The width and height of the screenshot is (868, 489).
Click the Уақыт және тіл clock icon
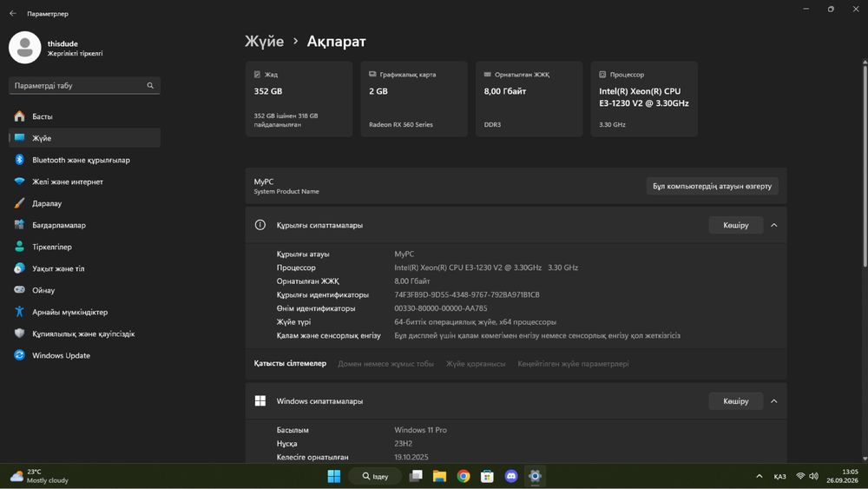[x=19, y=268]
